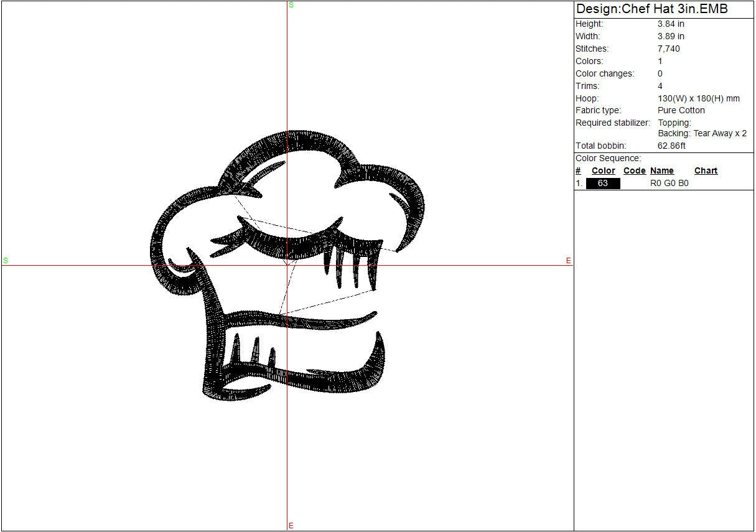The image size is (756, 532).
Task: Click the Color Sequence heading
Action: point(607,159)
